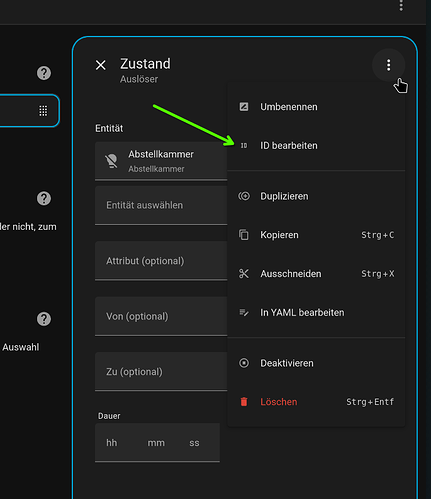Choose In YAML bearbeiten

tap(316, 313)
